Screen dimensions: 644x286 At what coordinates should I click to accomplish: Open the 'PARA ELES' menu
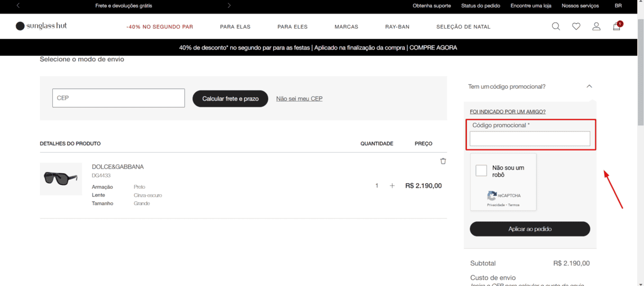click(292, 26)
